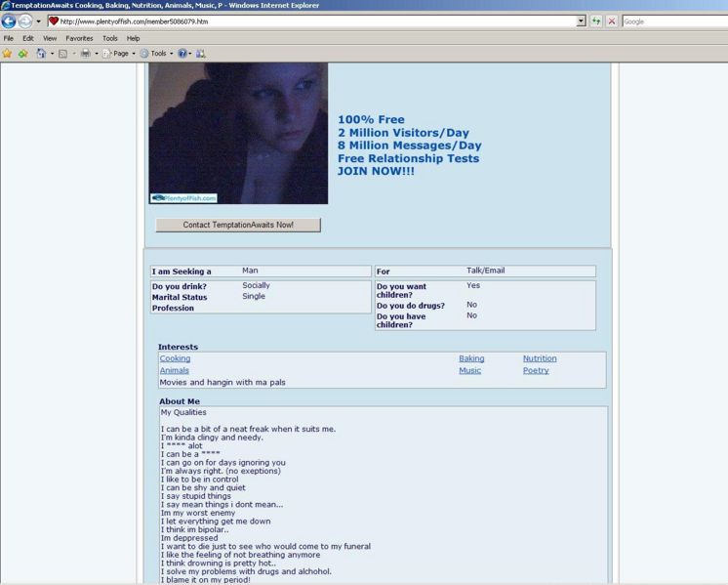Open the Page dropdown menu
This screenshot has height=585, width=728.
120,54
